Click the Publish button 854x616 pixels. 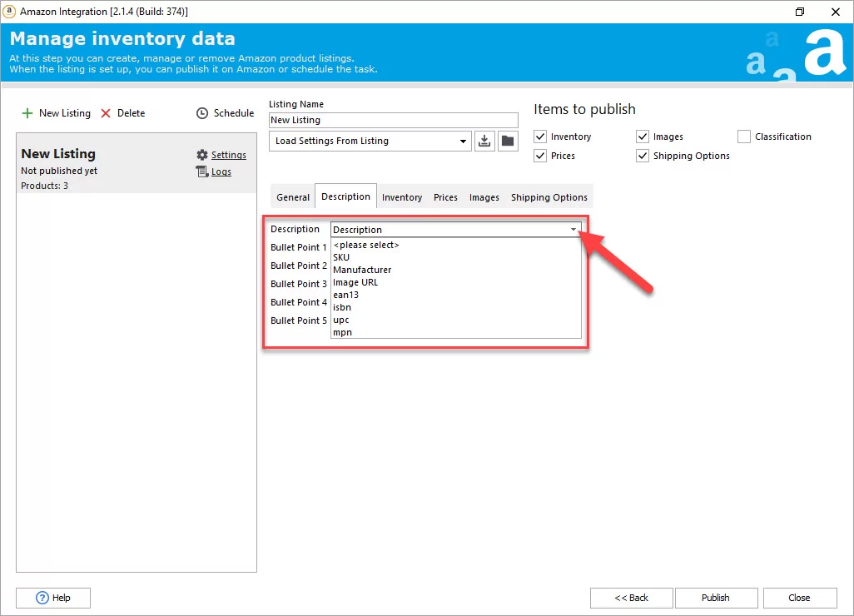tap(716, 598)
